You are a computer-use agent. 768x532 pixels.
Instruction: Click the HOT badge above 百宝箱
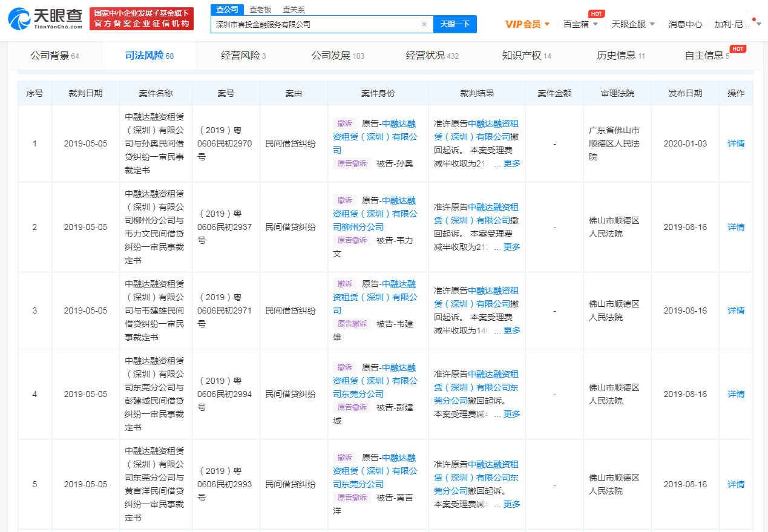[x=596, y=13]
